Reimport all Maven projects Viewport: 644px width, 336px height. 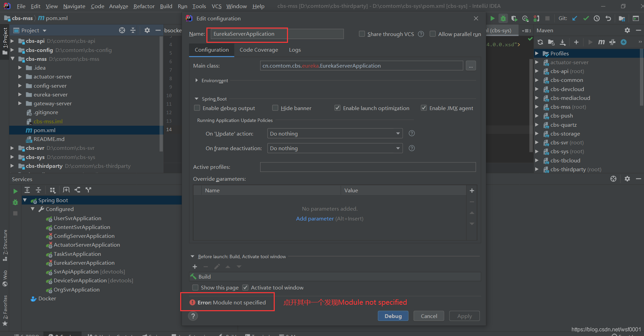coord(540,42)
